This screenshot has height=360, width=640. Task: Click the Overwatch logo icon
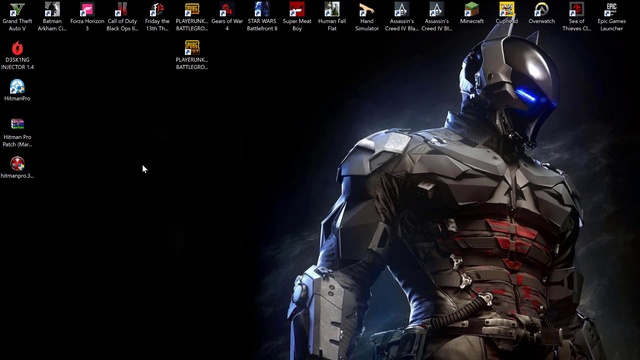pyautogui.click(x=541, y=10)
